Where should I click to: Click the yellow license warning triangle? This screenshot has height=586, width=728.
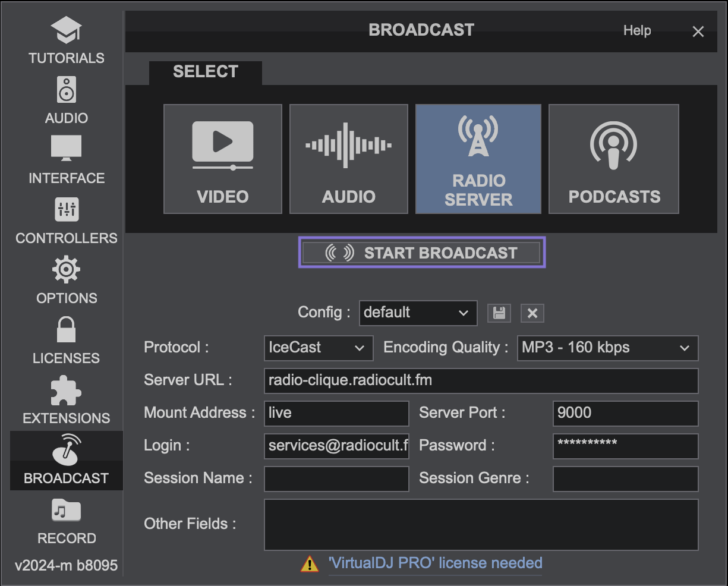tap(310, 563)
